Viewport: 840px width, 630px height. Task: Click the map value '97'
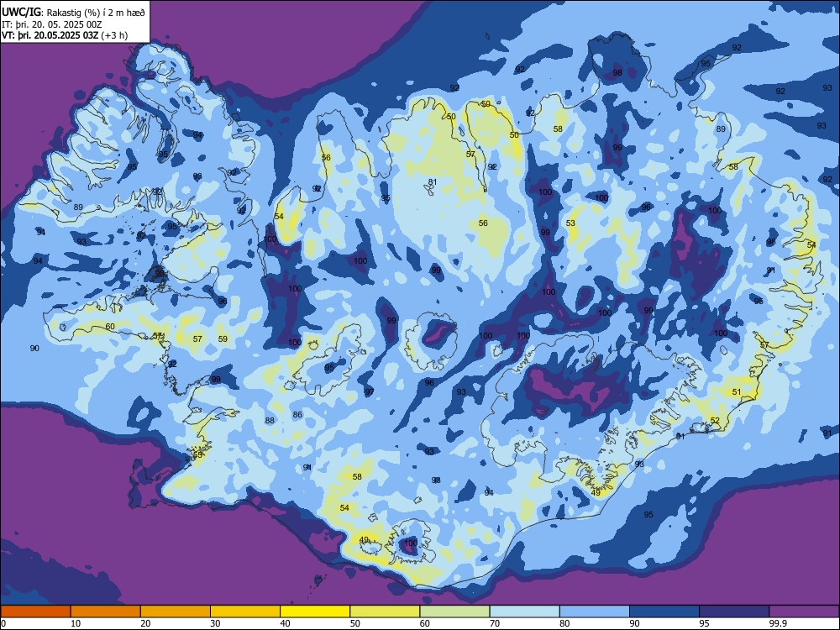coord(369,392)
